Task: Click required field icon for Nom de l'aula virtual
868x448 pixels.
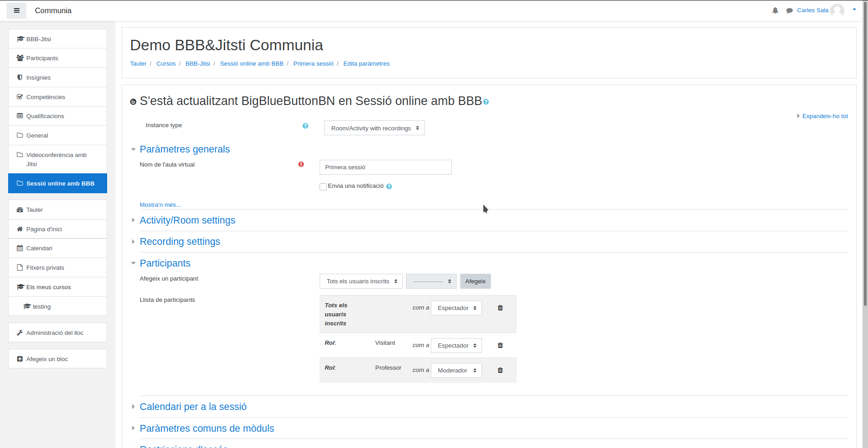Action: 301,164
